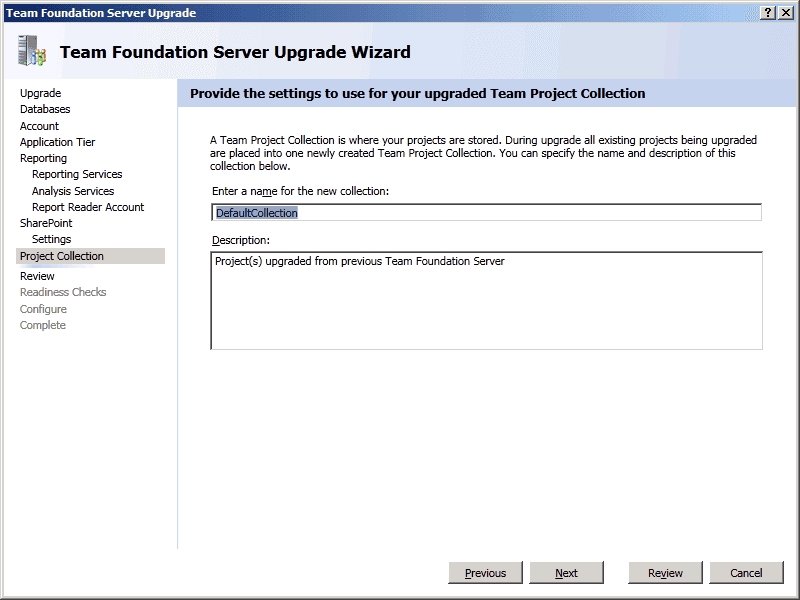Select Reporting Services sub-step
The width and height of the screenshot is (800, 600).
77,174
